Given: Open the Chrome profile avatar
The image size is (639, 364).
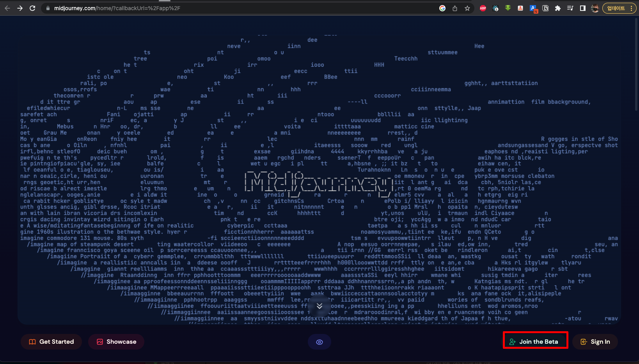Looking at the screenshot, I should click(x=595, y=8).
